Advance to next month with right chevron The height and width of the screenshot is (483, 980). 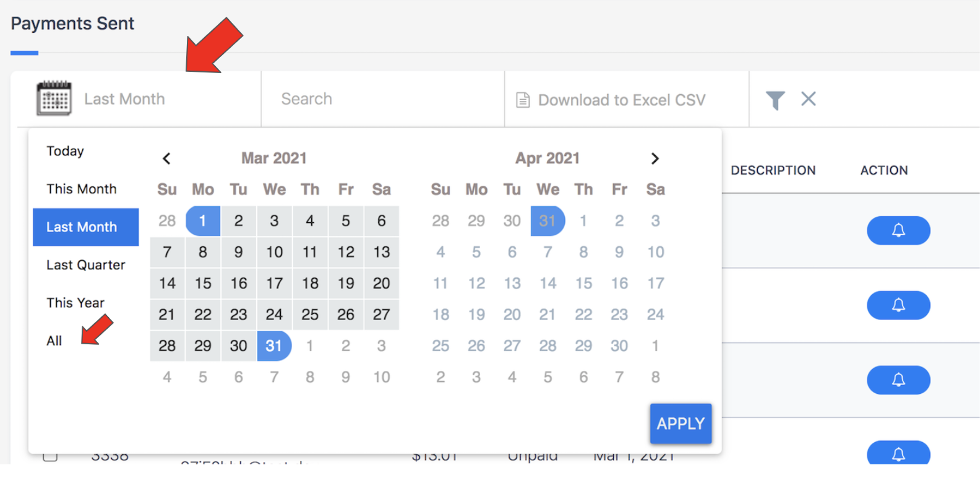click(x=655, y=159)
